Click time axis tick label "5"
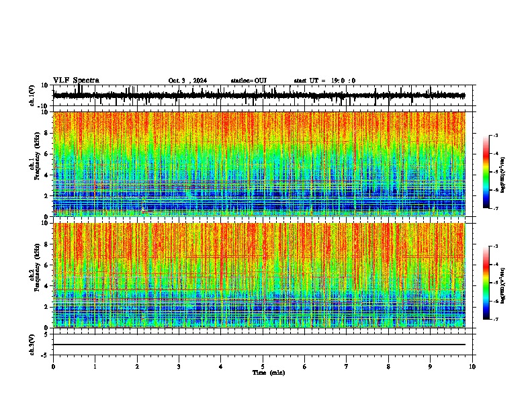Image resolution: width=532 pixels, height=411 pixels. (x=263, y=367)
